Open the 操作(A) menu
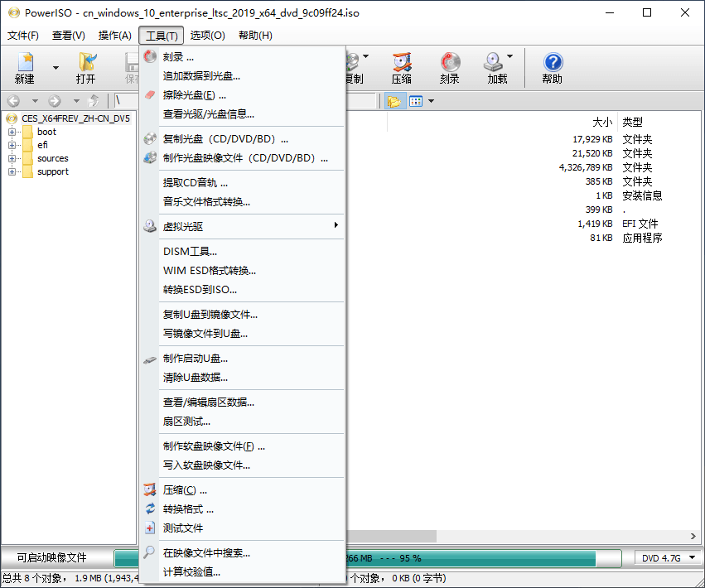The height and width of the screenshot is (588, 705). (114, 36)
